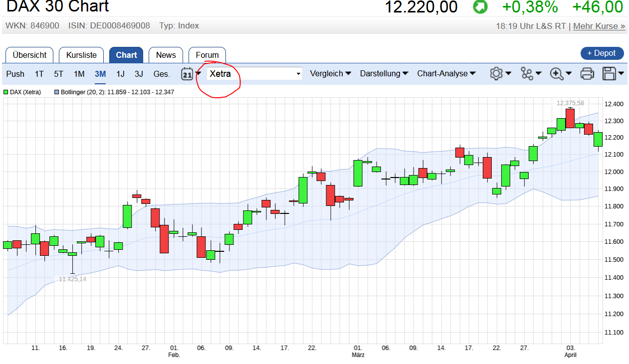
Task: Select the 1M time range
Action: click(79, 74)
